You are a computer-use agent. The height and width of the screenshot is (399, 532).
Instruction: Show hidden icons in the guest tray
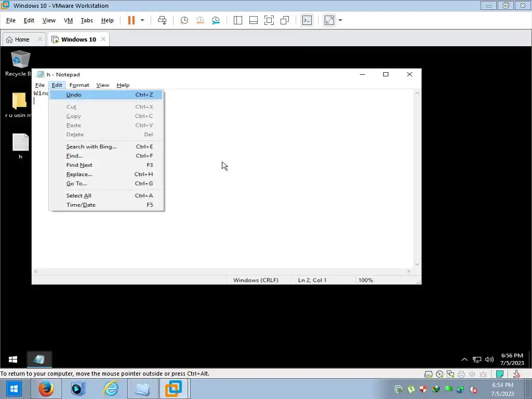tap(464, 360)
